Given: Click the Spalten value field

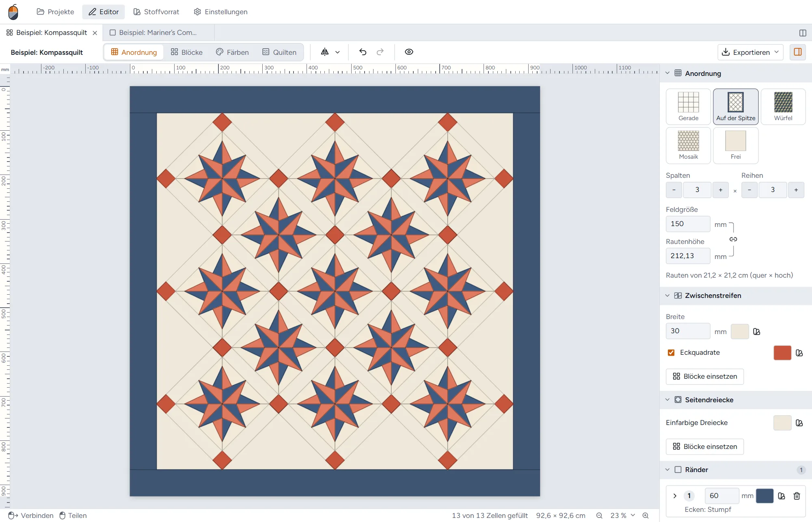Looking at the screenshot, I should pyautogui.click(x=697, y=190).
